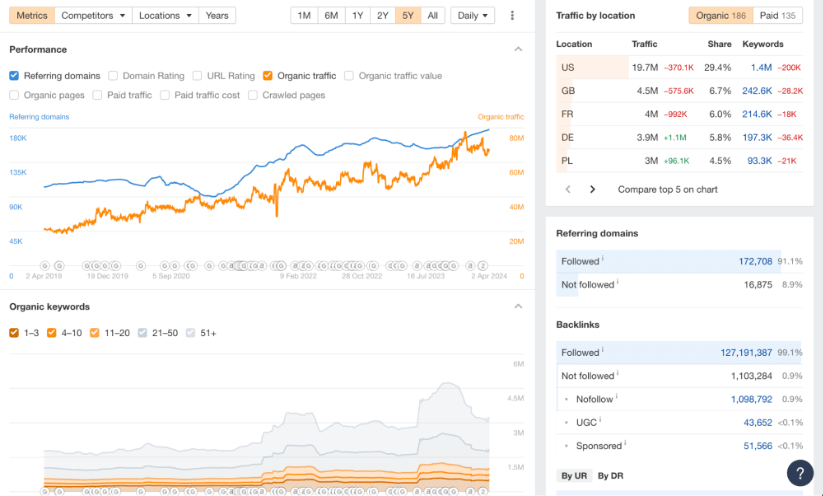Collapse the Performance section chevron
823x496 pixels.
(518, 49)
